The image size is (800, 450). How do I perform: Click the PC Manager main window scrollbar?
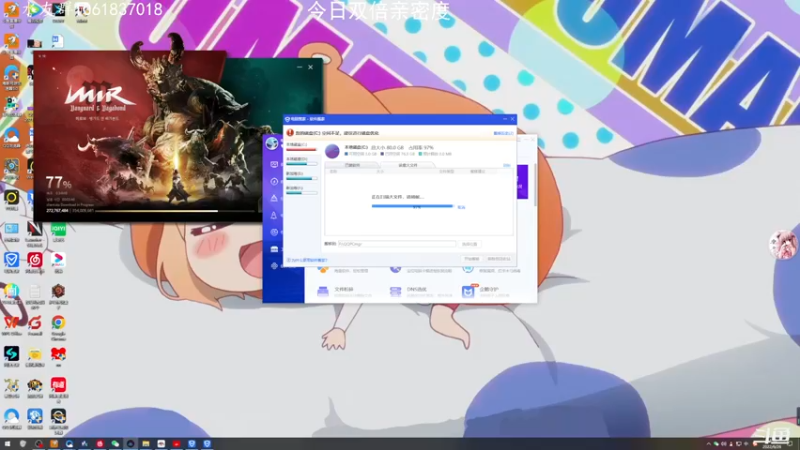[x=535, y=185]
